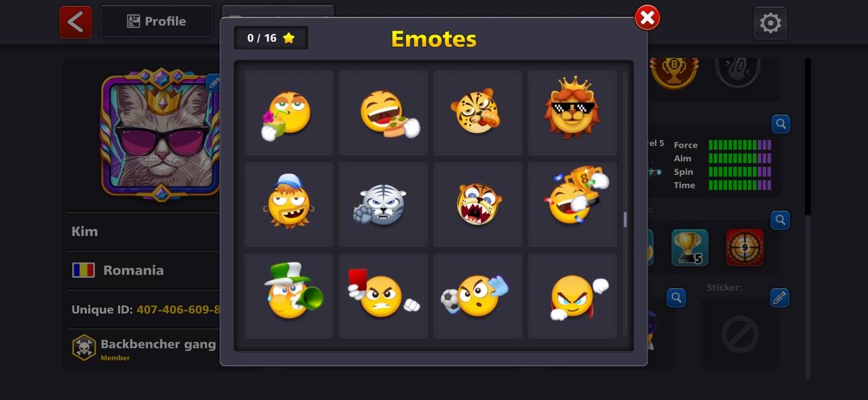Select the bearded blue cap emote
Image resolution: width=868 pixels, height=400 pixels.
(x=288, y=204)
